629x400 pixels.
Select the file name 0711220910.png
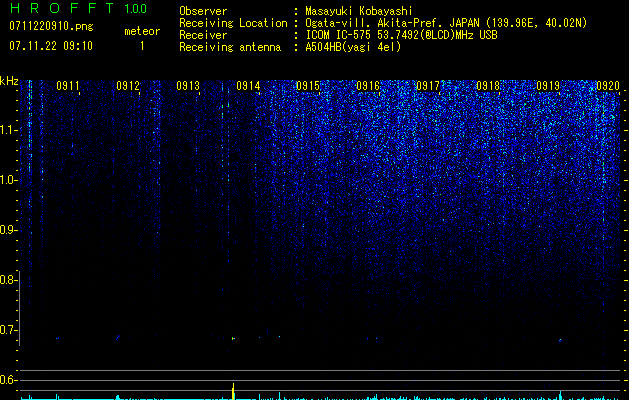[51, 27]
